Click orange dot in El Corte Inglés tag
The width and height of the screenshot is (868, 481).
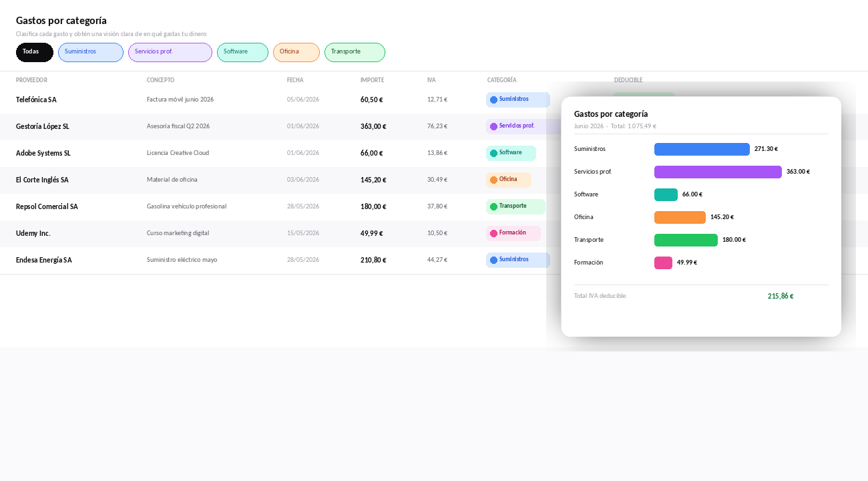(493, 180)
